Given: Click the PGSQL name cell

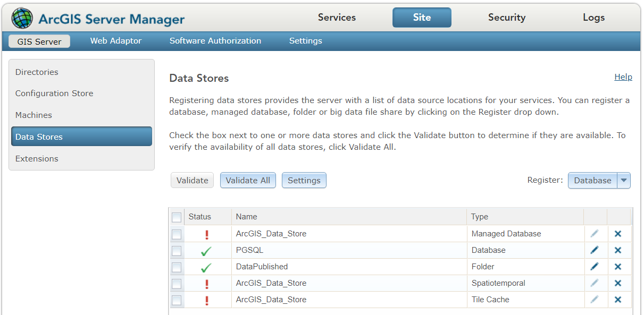Looking at the screenshot, I should pos(349,250).
